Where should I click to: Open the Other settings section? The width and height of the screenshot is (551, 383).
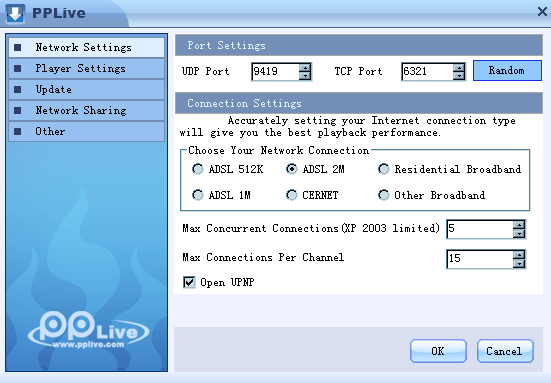[x=86, y=132]
